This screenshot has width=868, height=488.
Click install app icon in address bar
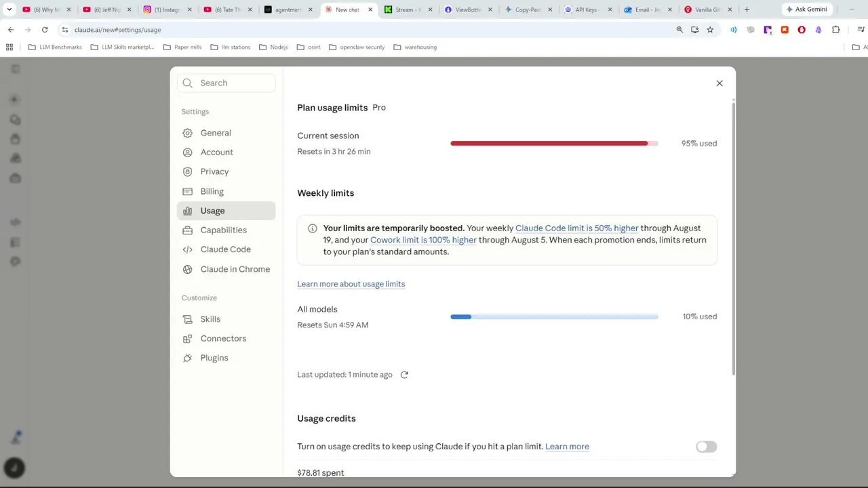point(695,30)
